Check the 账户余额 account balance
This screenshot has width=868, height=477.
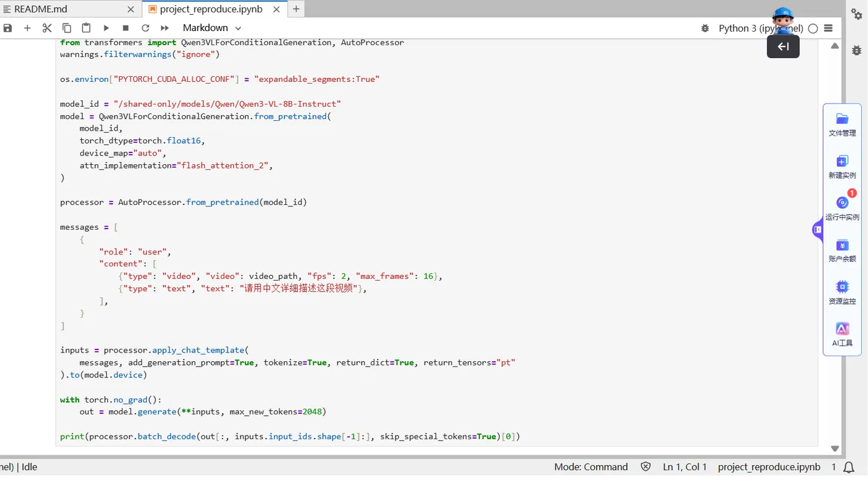(842, 250)
